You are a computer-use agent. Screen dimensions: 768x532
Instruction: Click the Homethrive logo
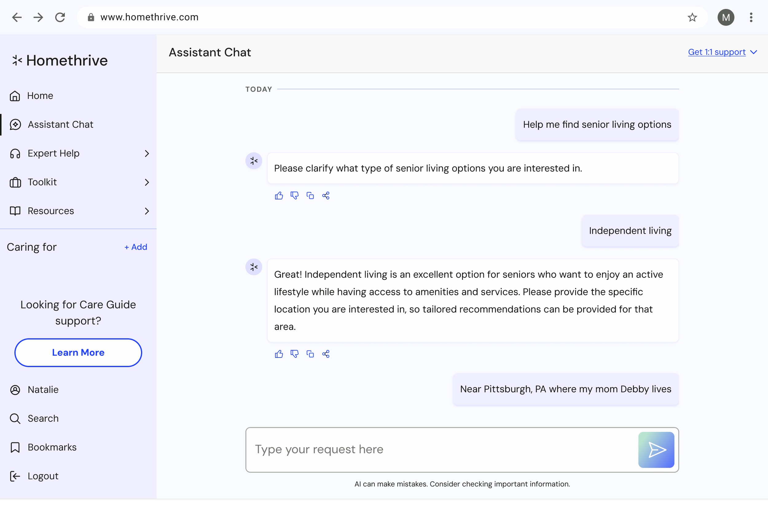click(60, 60)
